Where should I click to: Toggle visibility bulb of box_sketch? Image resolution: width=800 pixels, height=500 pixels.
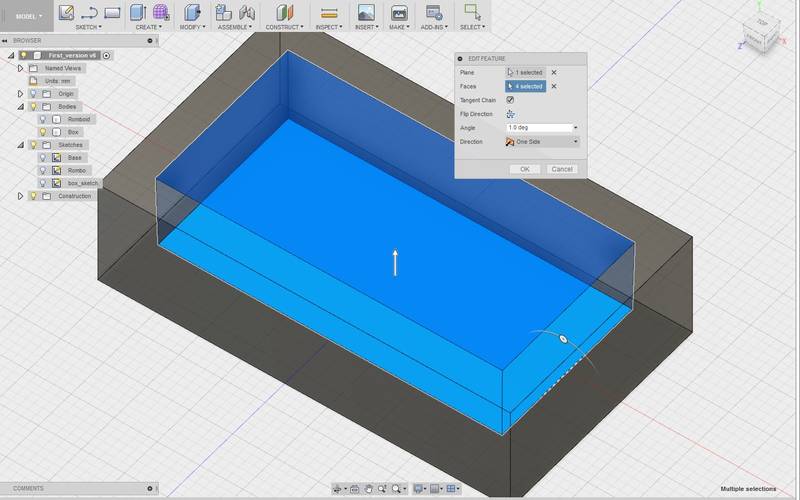[43, 183]
